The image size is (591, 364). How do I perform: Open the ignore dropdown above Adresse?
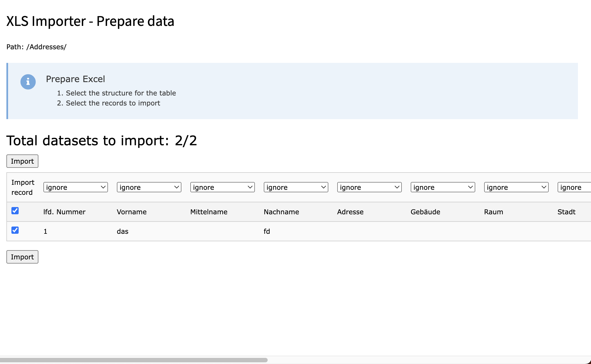coord(370,187)
